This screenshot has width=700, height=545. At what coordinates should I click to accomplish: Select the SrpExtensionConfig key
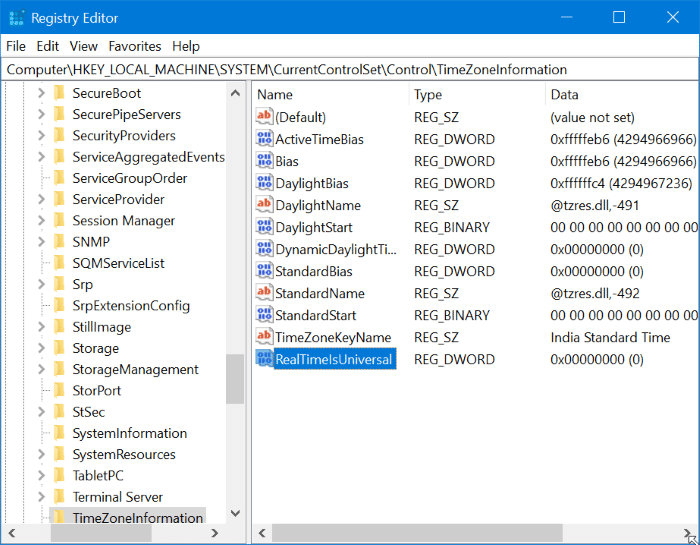tap(131, 305)
